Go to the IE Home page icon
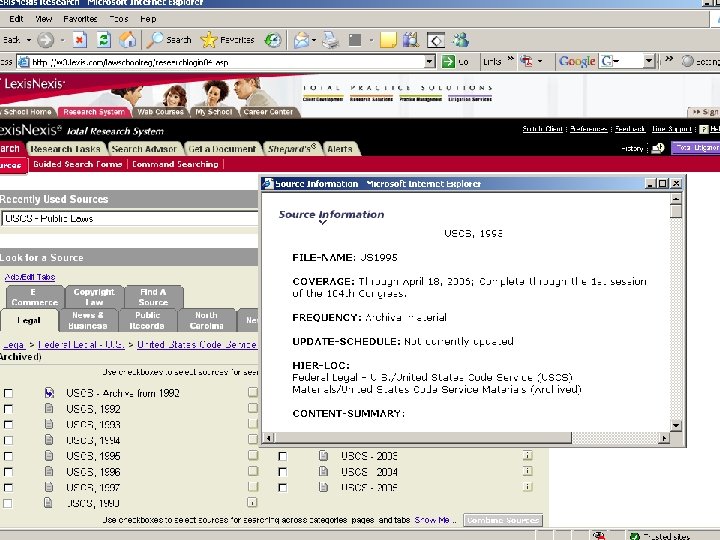 tap(128, 40)
